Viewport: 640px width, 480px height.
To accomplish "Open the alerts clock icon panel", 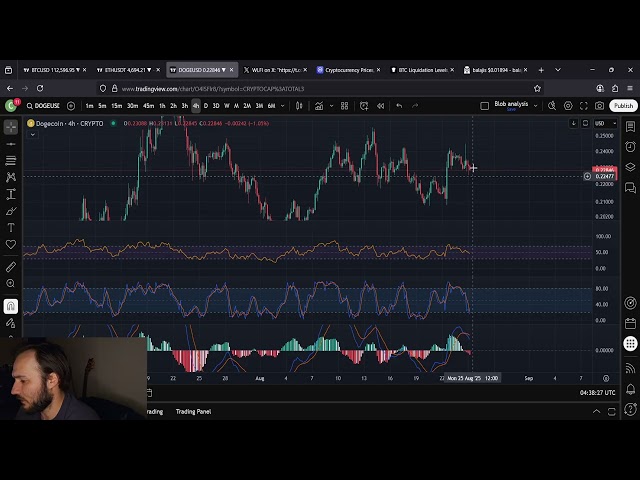I will 630,144.
